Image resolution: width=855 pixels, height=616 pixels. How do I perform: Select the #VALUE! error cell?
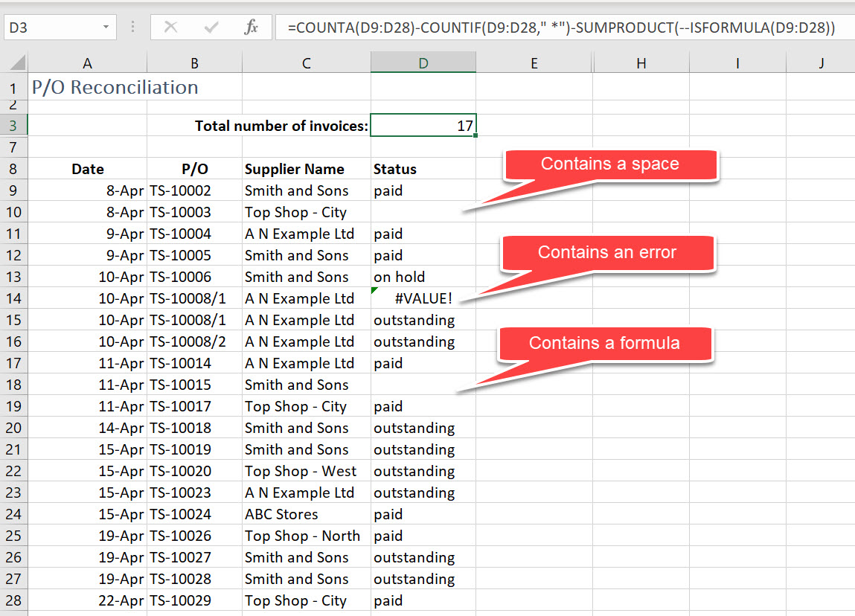click(423, 298)
